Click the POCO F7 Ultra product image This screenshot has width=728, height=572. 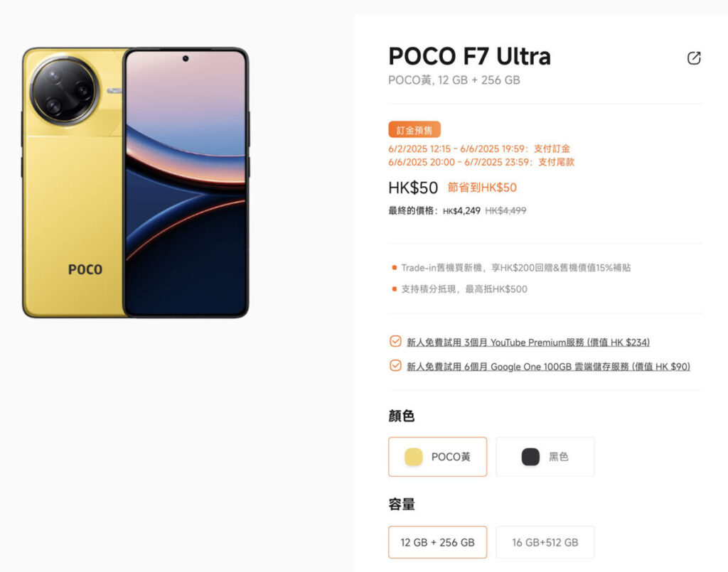(136, 183)
